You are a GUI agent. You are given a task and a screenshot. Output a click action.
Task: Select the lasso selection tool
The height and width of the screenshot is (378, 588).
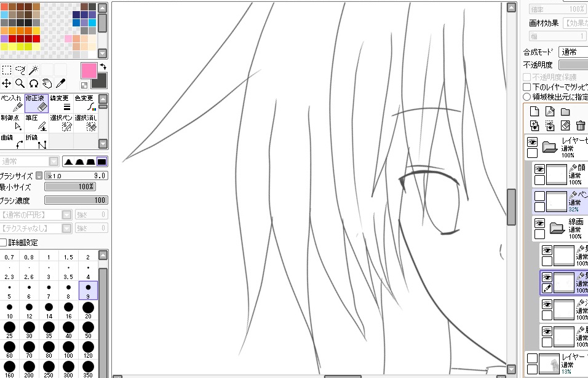pos(20,69)
